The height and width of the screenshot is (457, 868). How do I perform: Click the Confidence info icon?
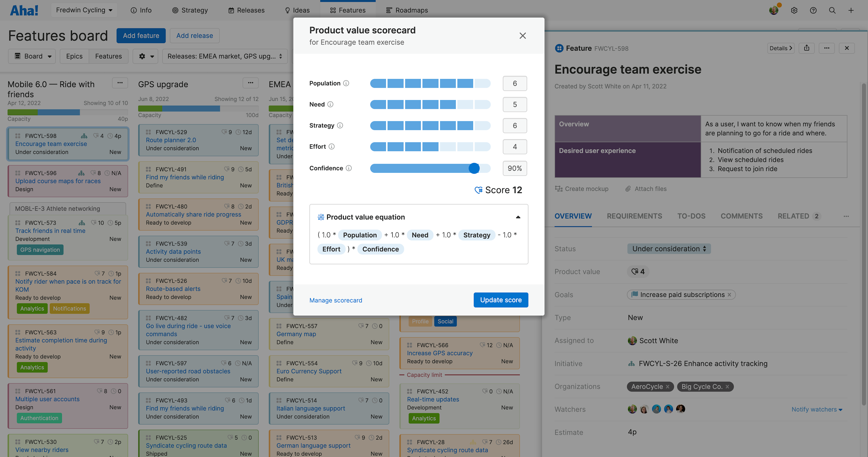pyautogui.click(x=349, y=168)
